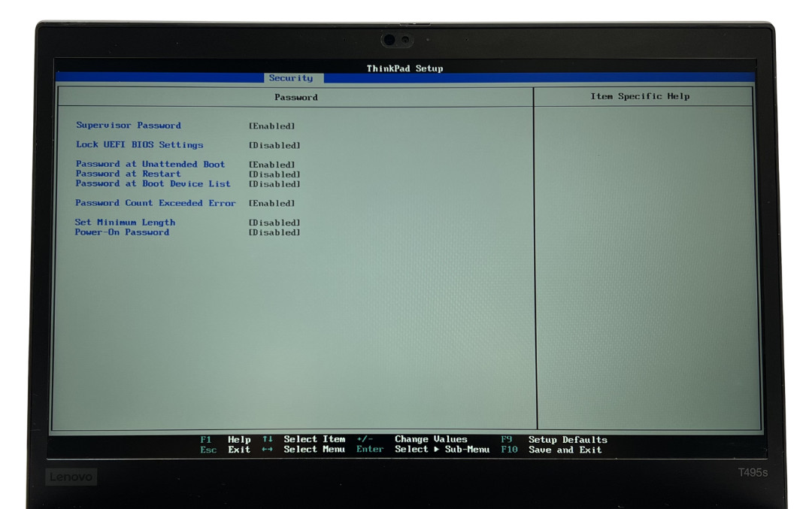Screen dimensions: 812x509
Task: Select Lock UEFI BIOS Settings option
Action: point(139,145)
